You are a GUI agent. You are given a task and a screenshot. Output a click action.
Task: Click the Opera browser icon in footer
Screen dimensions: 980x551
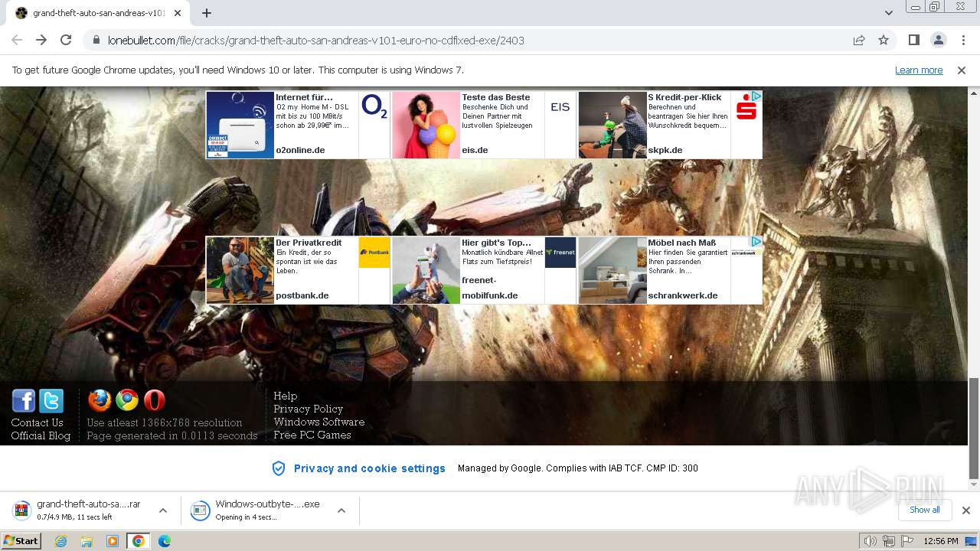[155, 400]
